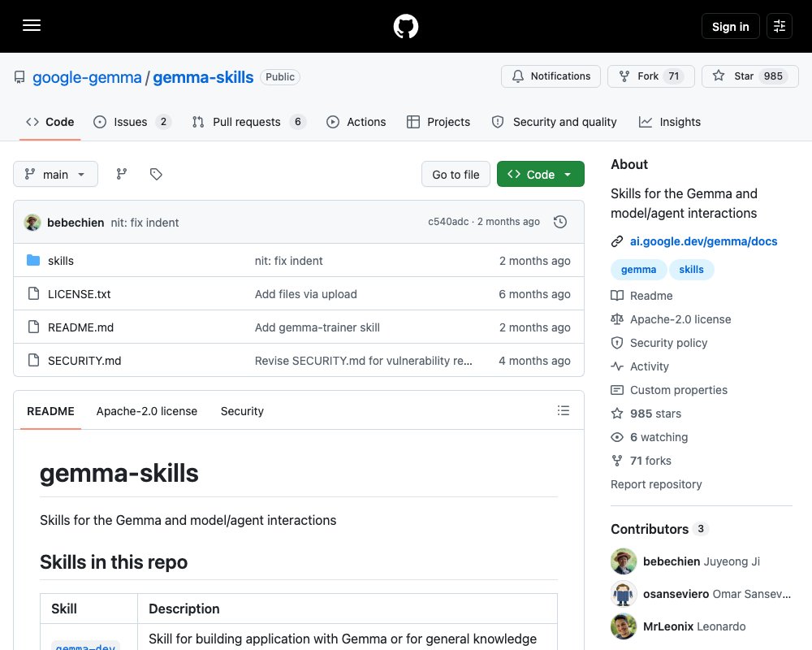Image resolution: width=812 pixels, height=650 pixels.
Task: Click the Notifications bell button
Action: click(x=551, y=76)
